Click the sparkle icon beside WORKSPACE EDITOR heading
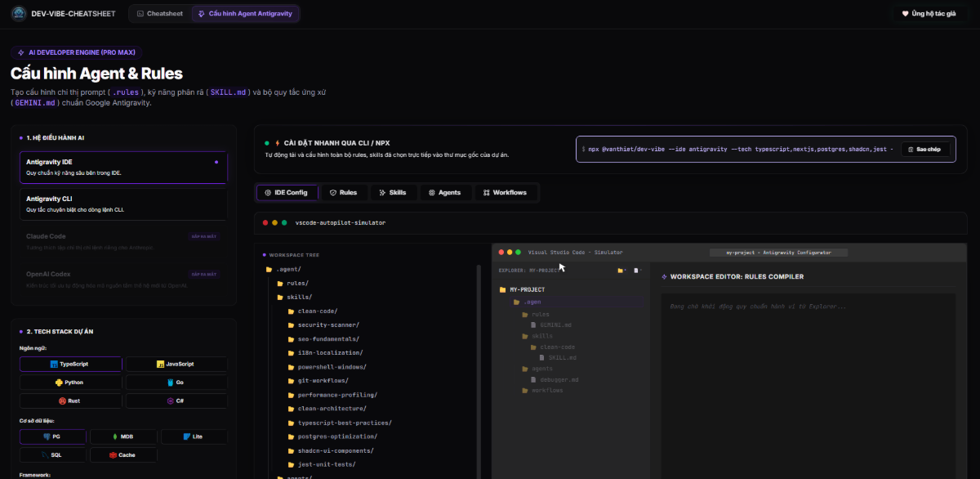The height and width of the screenshot is (479, 980). [x=664, y=276]
